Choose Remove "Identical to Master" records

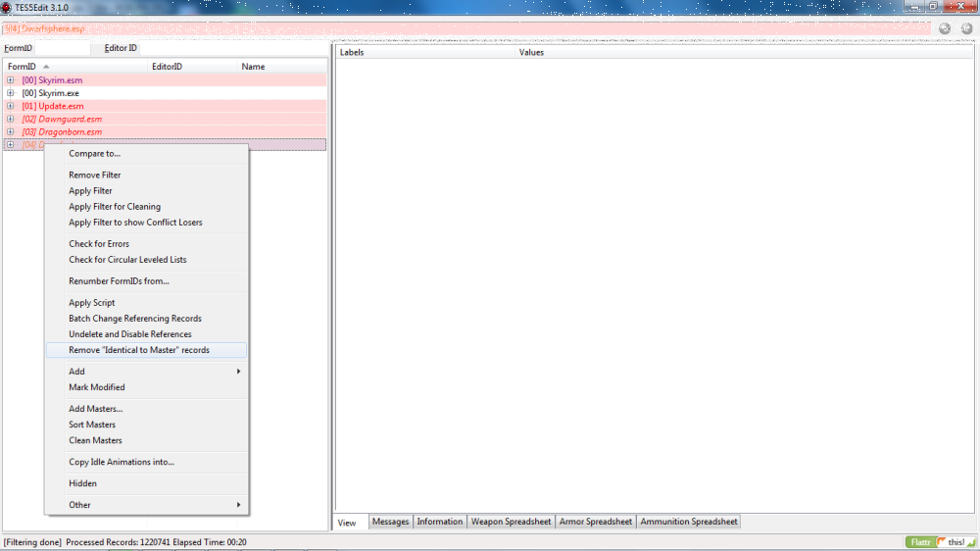point(146,350)
